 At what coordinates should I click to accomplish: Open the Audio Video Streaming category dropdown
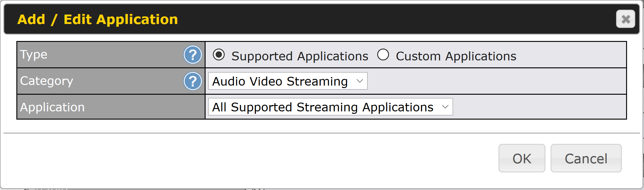(x=288, y=81)
